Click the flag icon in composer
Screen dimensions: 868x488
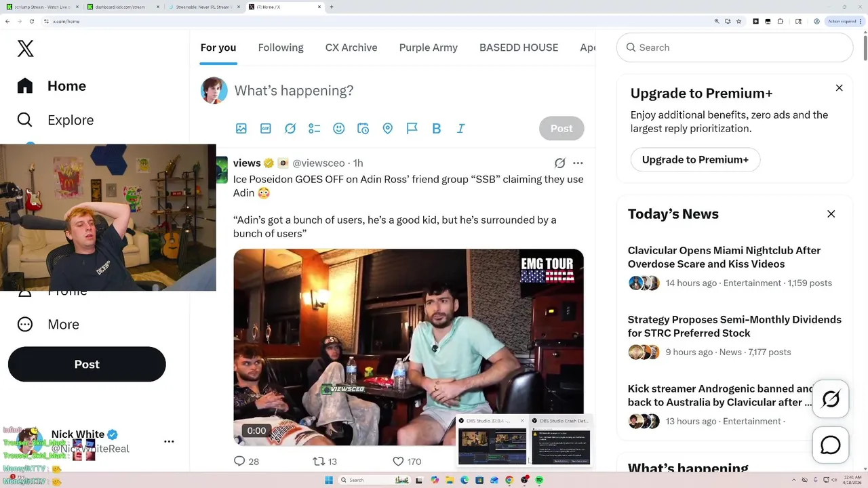(412, 128)
